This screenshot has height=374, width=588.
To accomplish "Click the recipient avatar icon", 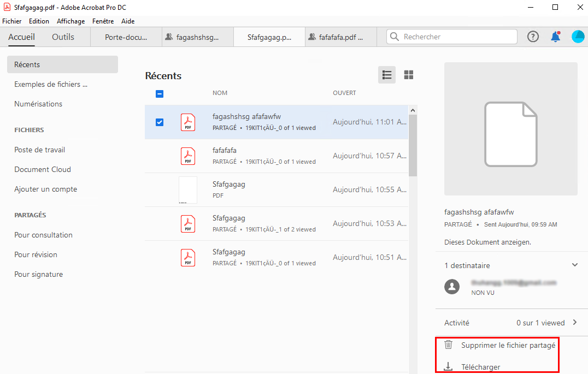I will pyautogui.click(x=452, y=287).
